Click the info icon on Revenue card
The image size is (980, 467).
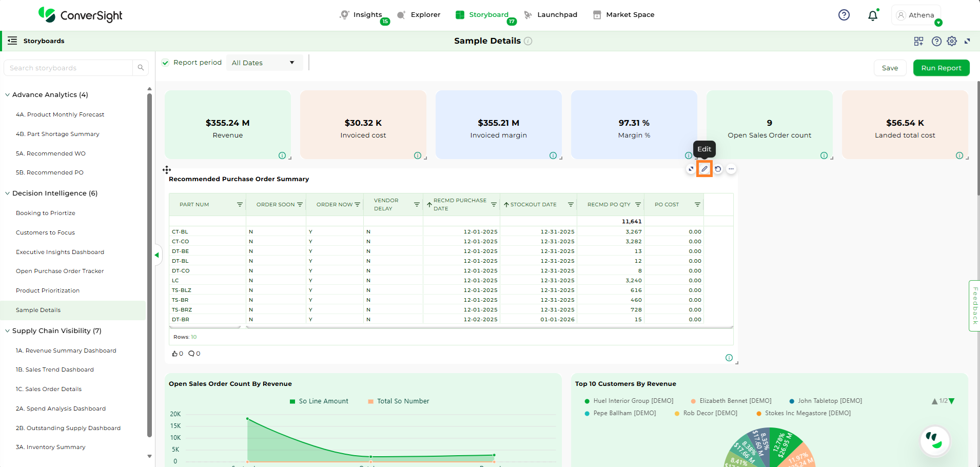pos(282,155)
